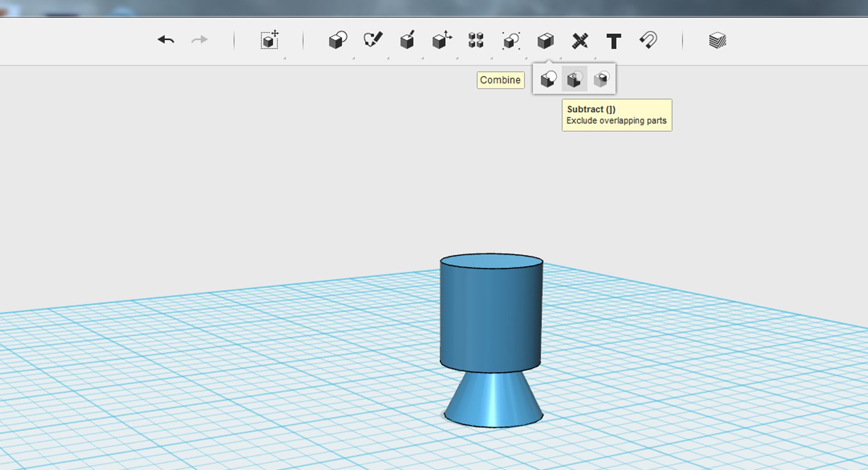
Task: Open the Pattern tool
Action: coord(476,40)
